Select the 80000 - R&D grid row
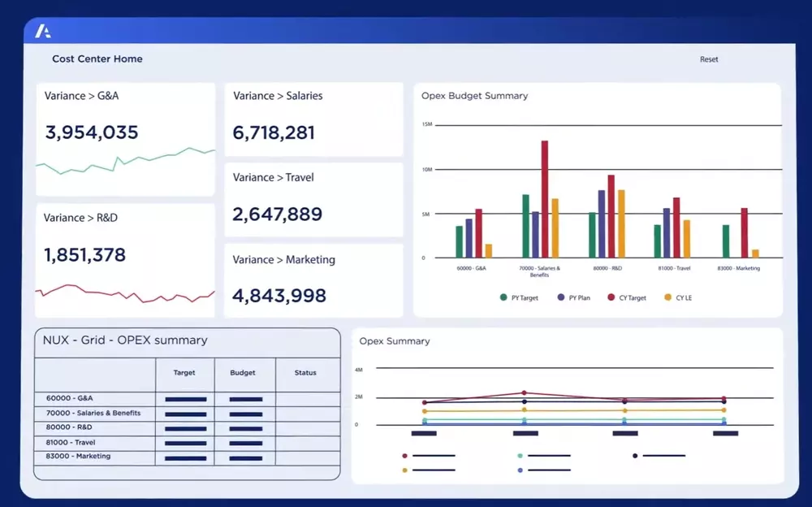Screen dimensions: 812x507 [188, 427]
